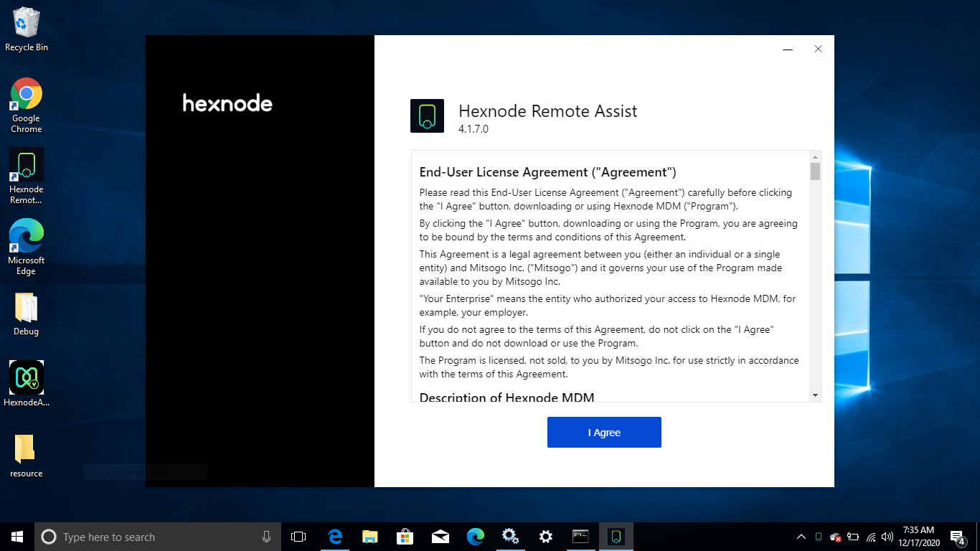Open the new Edge swirl icon in taskbar
Viewport: 980px width, 551px height.
475,537
